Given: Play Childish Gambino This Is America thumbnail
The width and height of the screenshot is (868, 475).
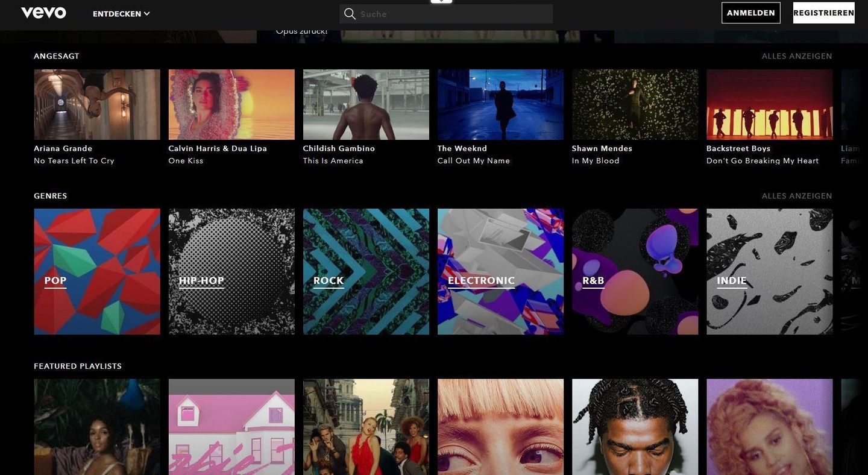Looking at the screenshot, I should tap(366, 104).
